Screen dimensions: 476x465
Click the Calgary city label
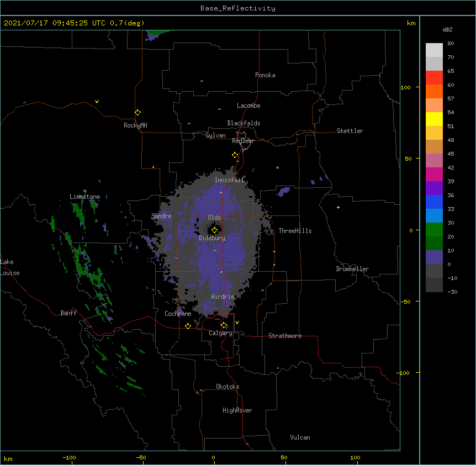click(x=220, y=333)
